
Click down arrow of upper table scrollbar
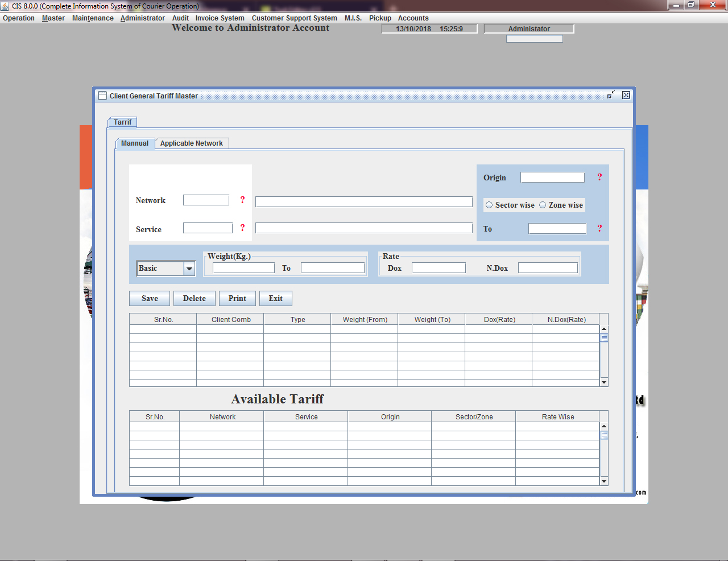[x=604, y=382]
